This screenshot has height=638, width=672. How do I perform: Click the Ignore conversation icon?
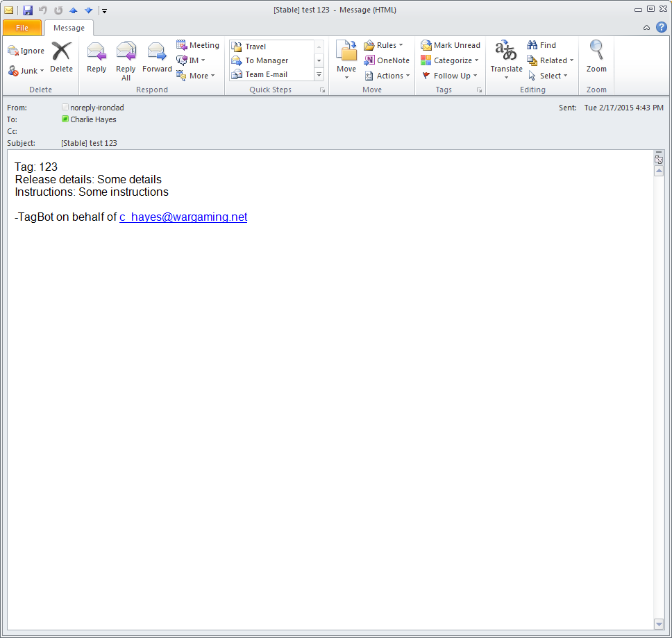coord(13,51)
